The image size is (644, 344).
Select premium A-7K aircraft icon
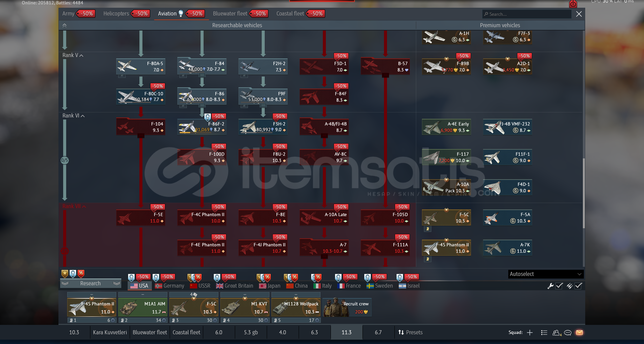[507, 248]
